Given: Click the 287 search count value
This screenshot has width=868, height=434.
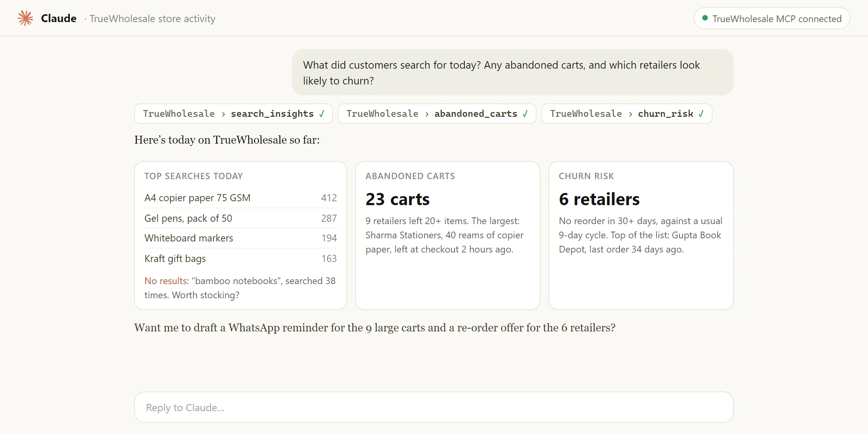Looking at the screenshot, I should 329,218.
